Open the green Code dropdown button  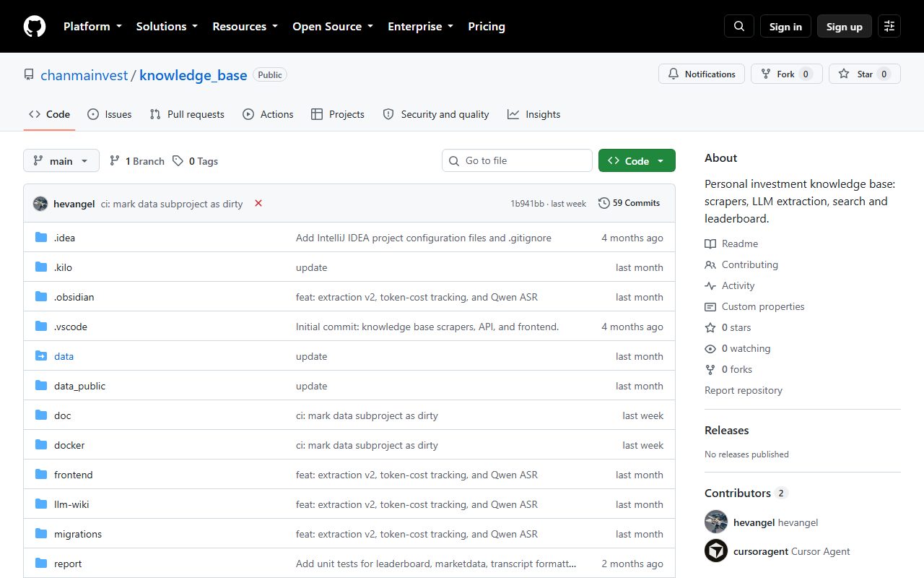(637, 160)
